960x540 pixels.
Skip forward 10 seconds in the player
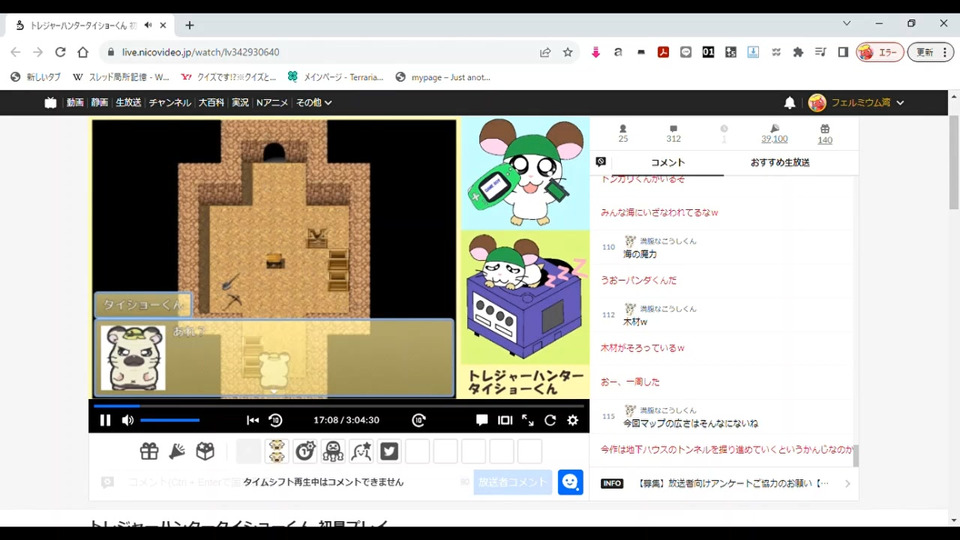[x=419, y=420]
